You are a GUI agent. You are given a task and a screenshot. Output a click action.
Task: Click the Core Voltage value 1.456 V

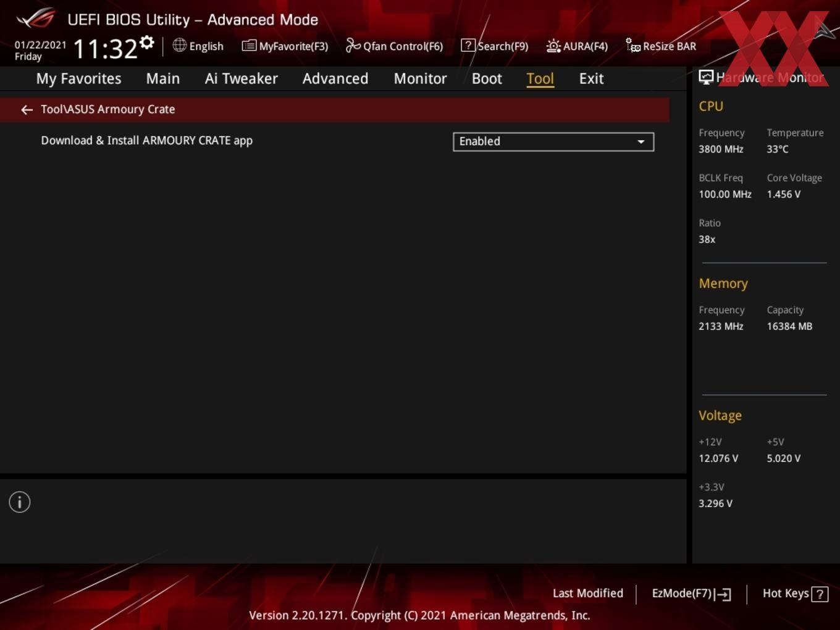tap(784, 194)
